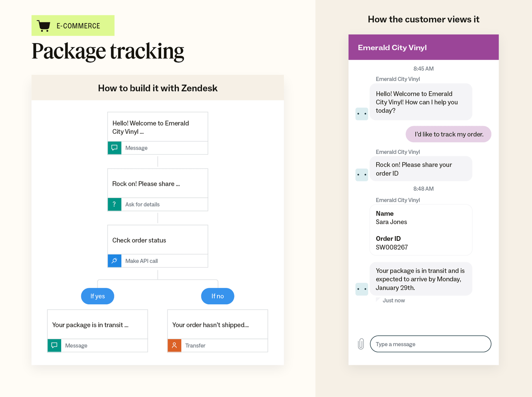Click the SW008267 order ID value
532x397 pixels.
[x=392, y=247]
